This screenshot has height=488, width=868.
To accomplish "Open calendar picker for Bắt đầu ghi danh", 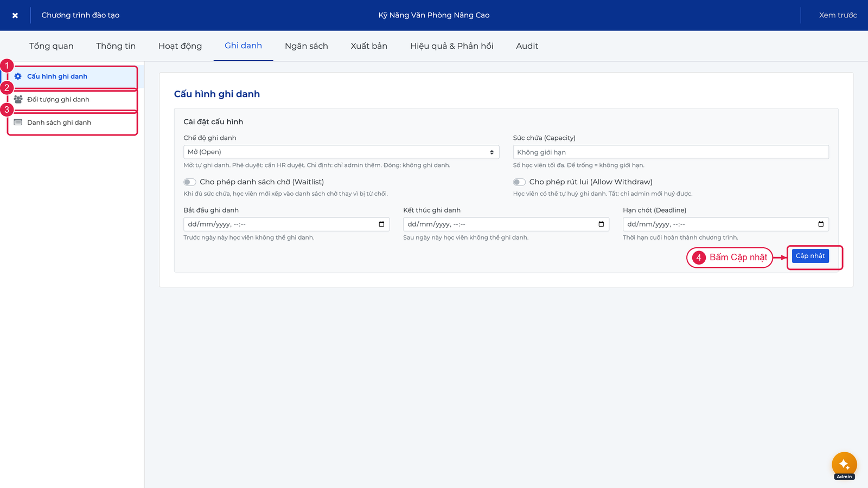I will point(381,224).
